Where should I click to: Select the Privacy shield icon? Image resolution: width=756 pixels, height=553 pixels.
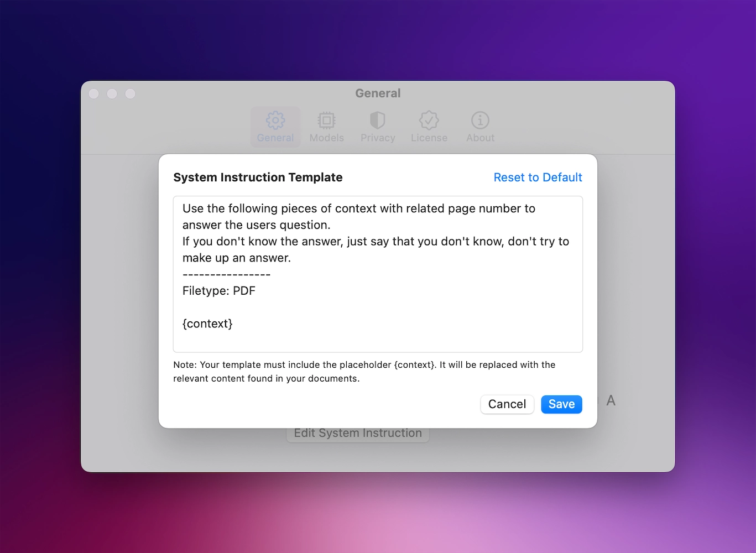click(378, 120)
